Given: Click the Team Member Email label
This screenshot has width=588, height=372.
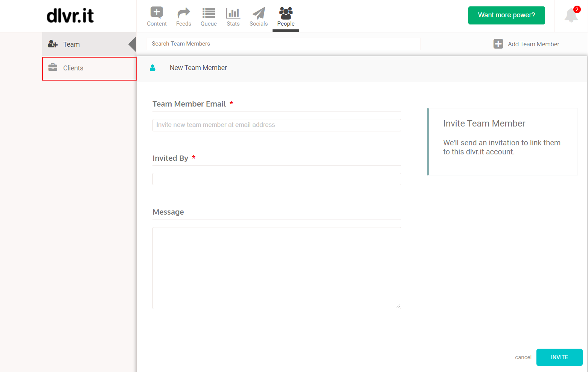Looking at the screenshot, I should pyautogui.click(x=189, y=104).
